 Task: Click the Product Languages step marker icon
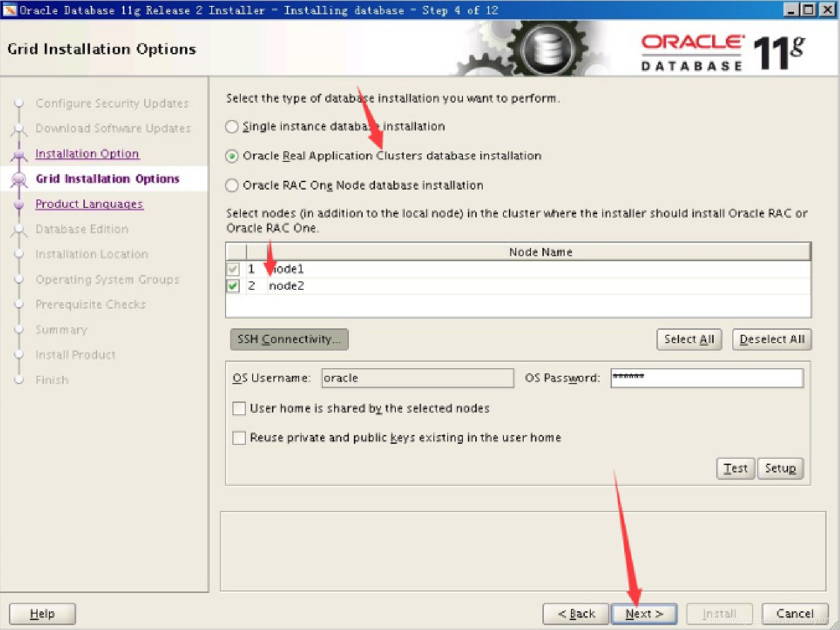(19, 204)
